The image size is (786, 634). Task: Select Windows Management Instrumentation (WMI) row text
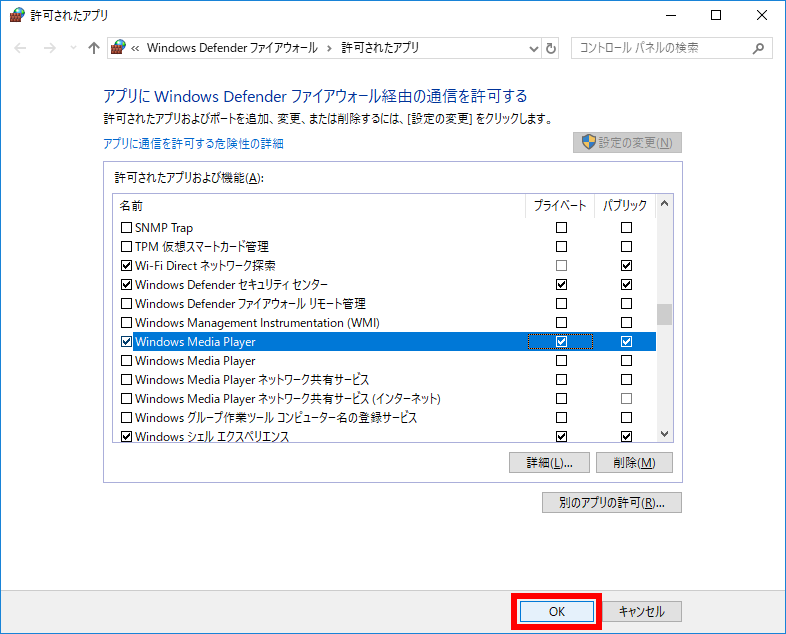257,323
